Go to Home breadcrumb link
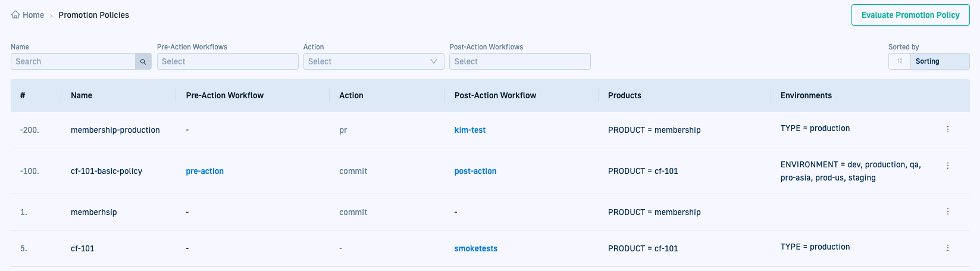Image resolution: width=980 pixels, height=271 pixels. 33,15
